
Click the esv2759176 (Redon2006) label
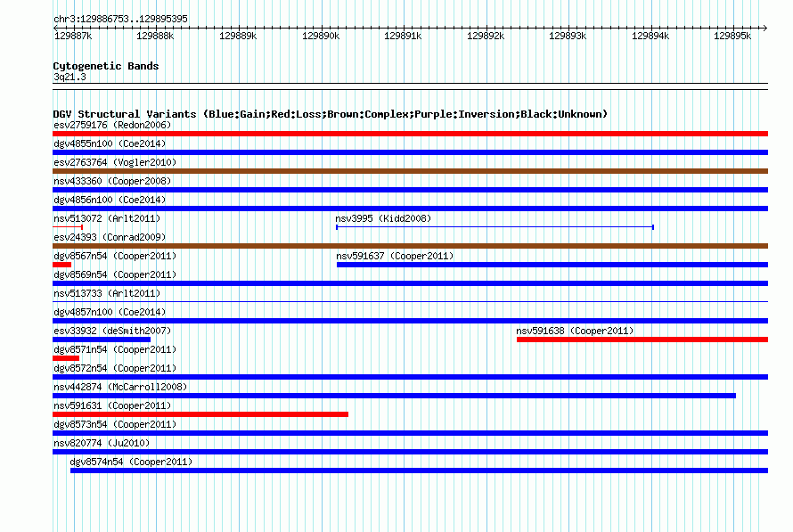coord(112,125)
